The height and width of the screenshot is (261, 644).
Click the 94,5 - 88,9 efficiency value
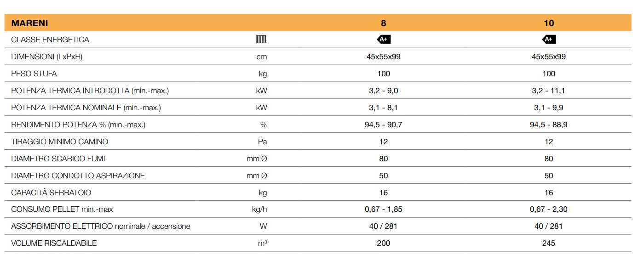point(549,125)
